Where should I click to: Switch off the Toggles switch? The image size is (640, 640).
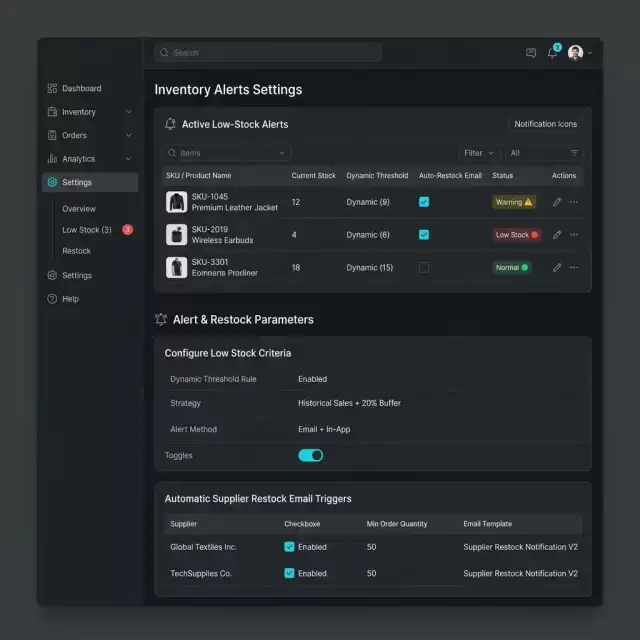[x=311, y=456]
